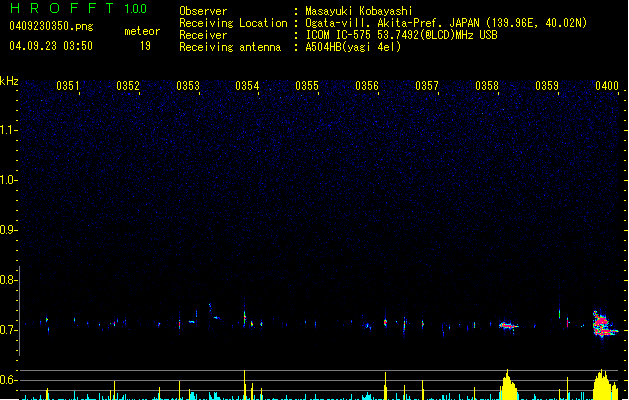
Task: Click the green 'meteor' label
Action: pos(142,31)
